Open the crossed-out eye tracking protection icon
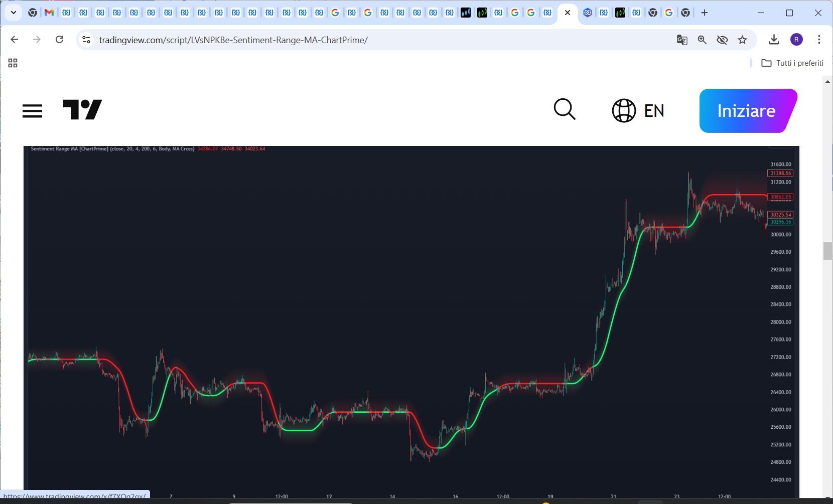 (722, 40)
